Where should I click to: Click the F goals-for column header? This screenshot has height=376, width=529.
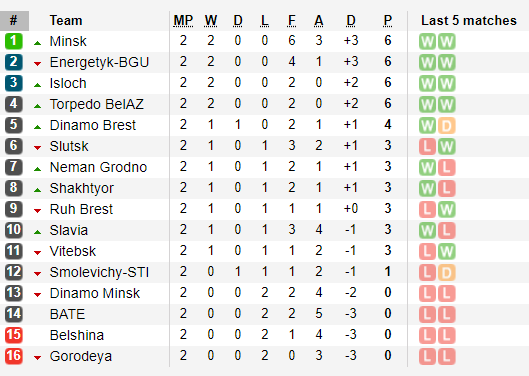[292, 21]
